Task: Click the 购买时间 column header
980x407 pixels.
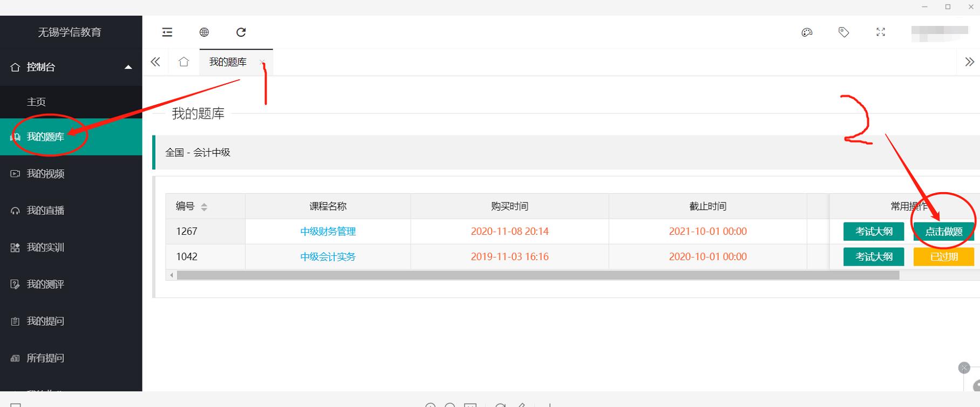Action: (x=509, y=206)
